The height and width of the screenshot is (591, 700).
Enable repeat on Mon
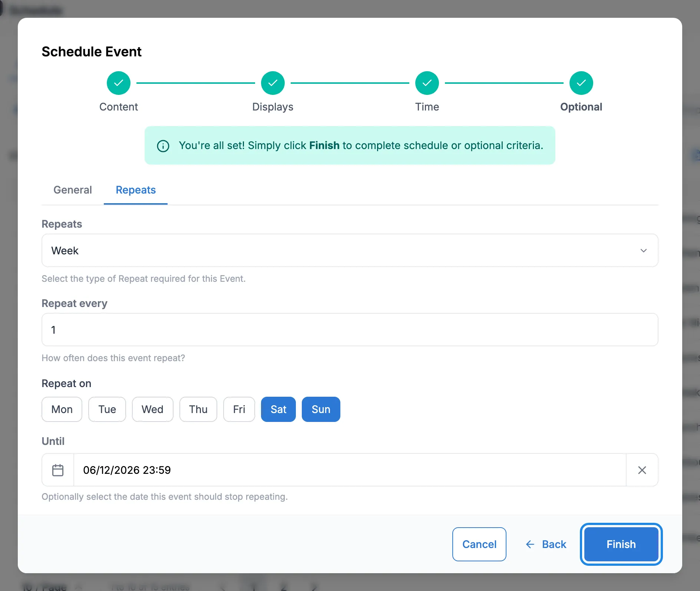tap(62, 409)
